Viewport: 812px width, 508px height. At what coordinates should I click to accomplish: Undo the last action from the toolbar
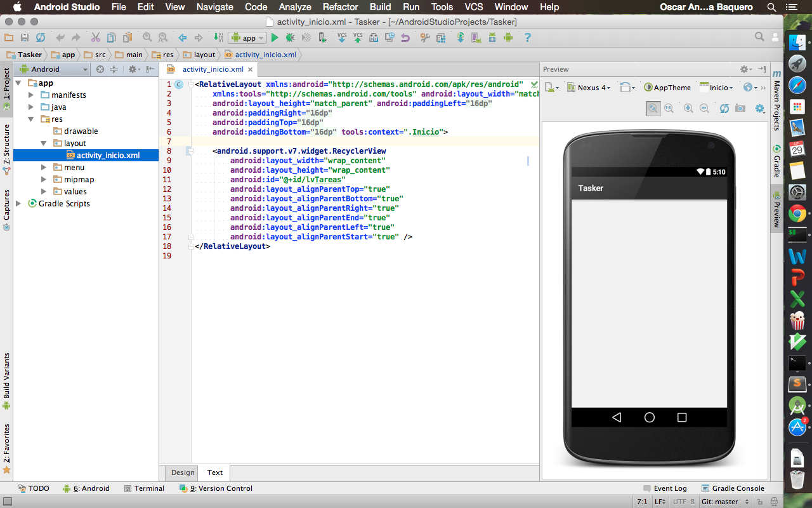pyautogui.click(x=60, y=38)
